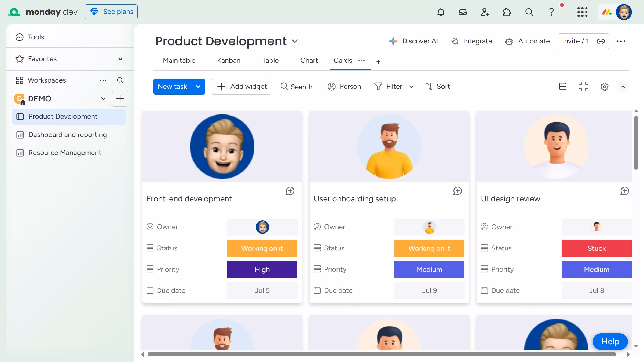Open Cards view settings gear
This screenshot has height=362, width=644.
[x=604, y=87]
